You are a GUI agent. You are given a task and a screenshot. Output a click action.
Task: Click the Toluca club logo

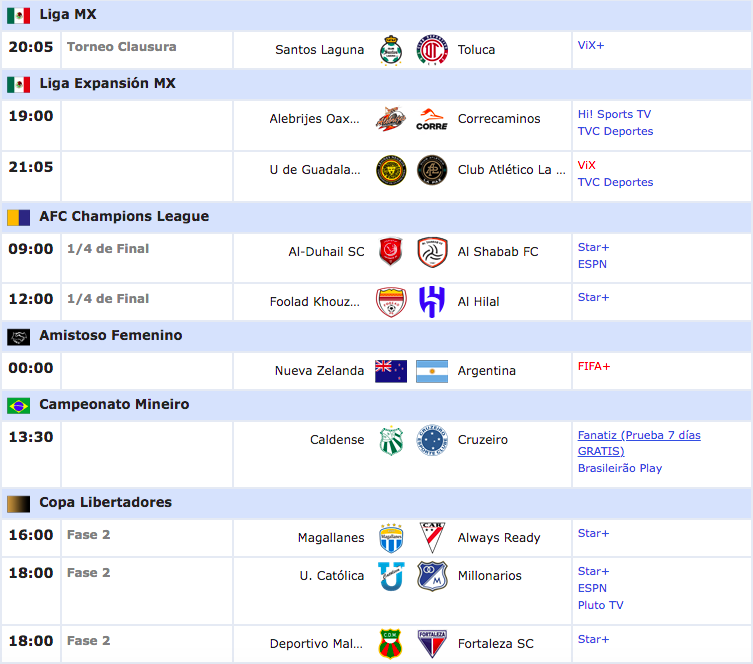432,50
